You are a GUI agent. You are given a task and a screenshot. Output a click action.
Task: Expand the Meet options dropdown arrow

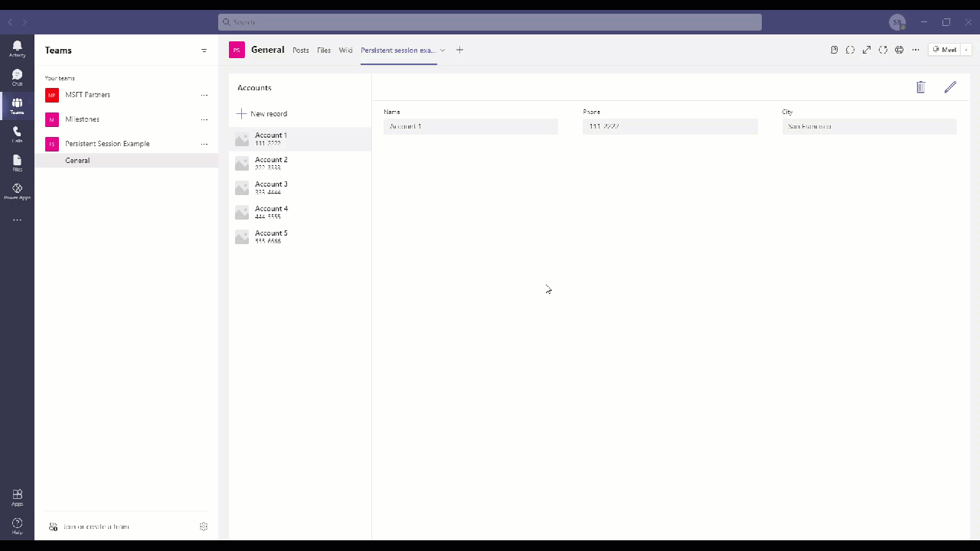click(967, 50)
